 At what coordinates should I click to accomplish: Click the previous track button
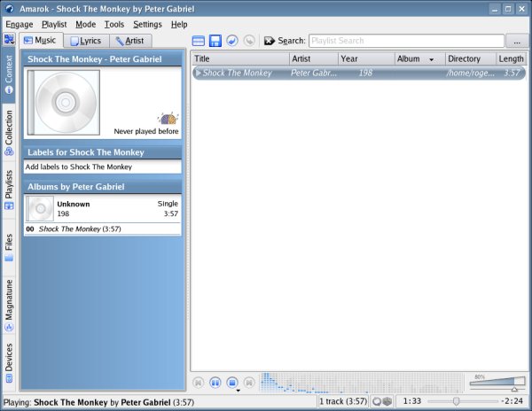pos(199,383)
